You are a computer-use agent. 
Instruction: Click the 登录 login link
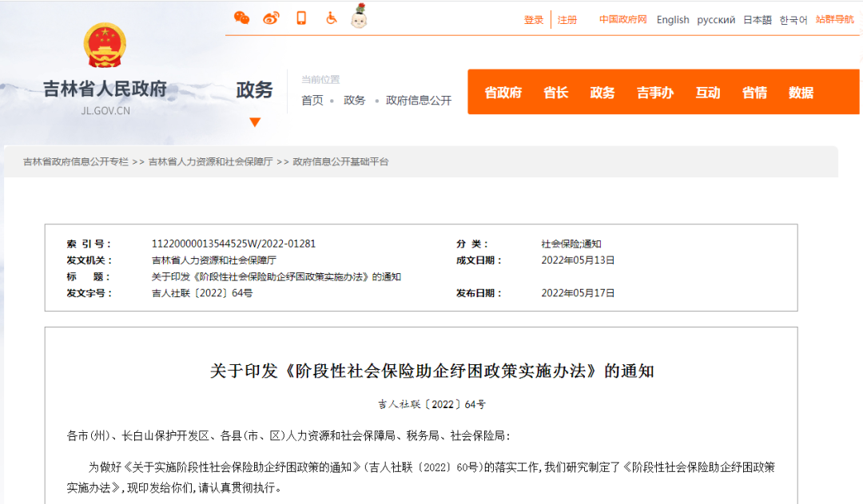pyautogui.click(x=534, y=20)
